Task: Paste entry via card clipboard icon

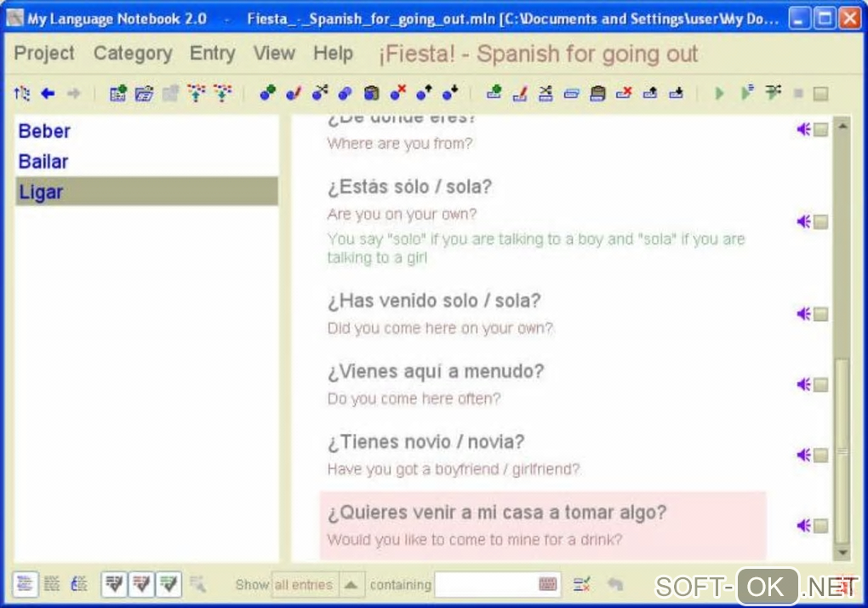Action: [x=598, y=93]
